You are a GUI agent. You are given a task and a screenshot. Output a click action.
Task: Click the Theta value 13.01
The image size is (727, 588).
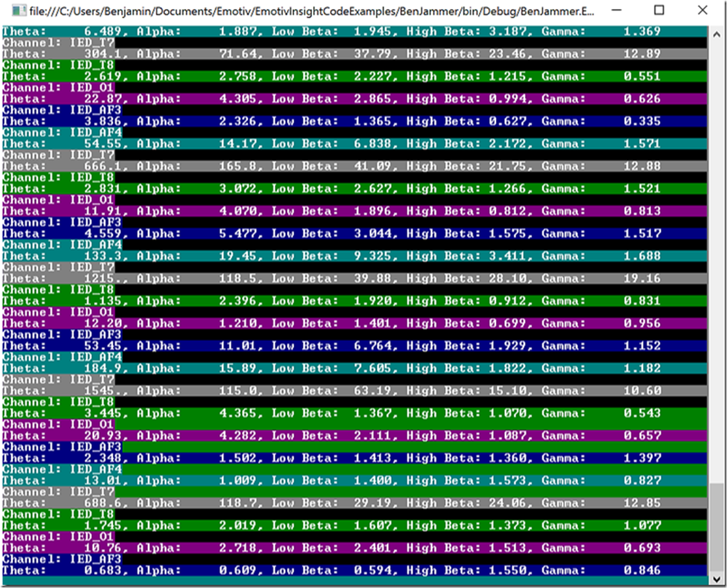[x=102, y=481]
